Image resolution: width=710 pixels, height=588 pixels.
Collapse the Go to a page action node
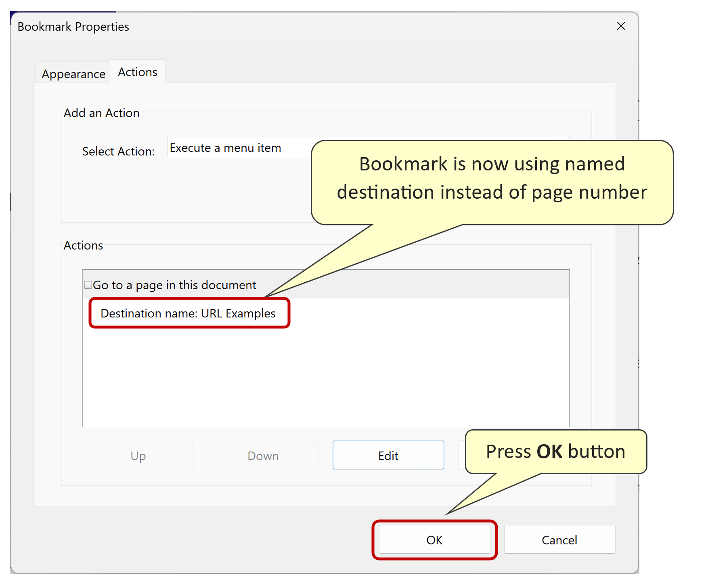[x=88, y=285]
